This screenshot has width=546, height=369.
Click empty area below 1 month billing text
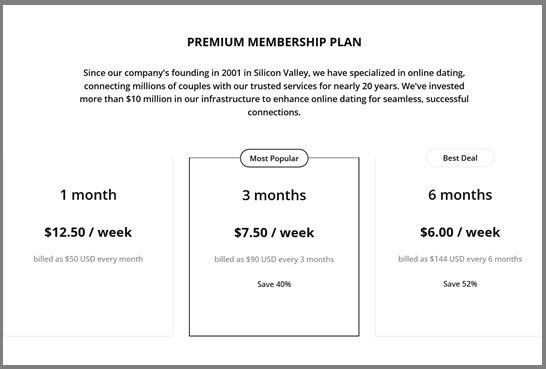(88, 299)
